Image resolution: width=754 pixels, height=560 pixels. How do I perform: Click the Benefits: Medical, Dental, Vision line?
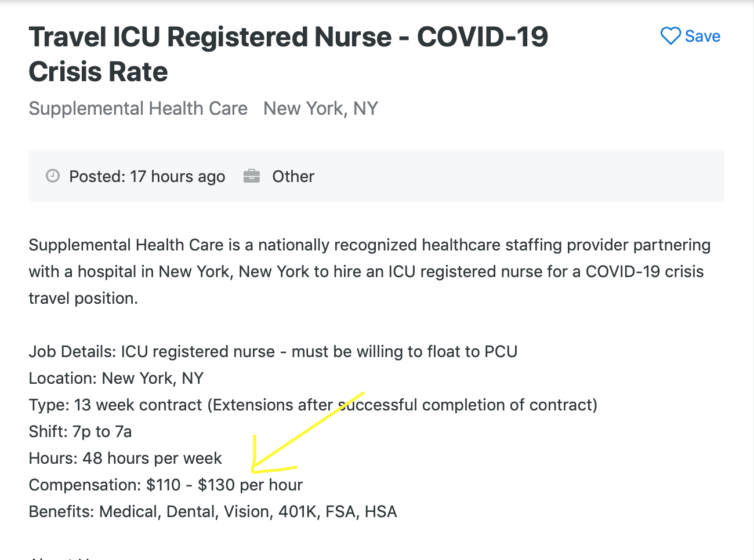(213, 511)
